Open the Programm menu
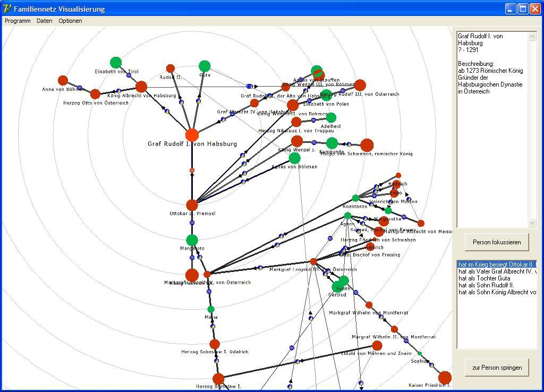544x392 pixels. (18, 21)
